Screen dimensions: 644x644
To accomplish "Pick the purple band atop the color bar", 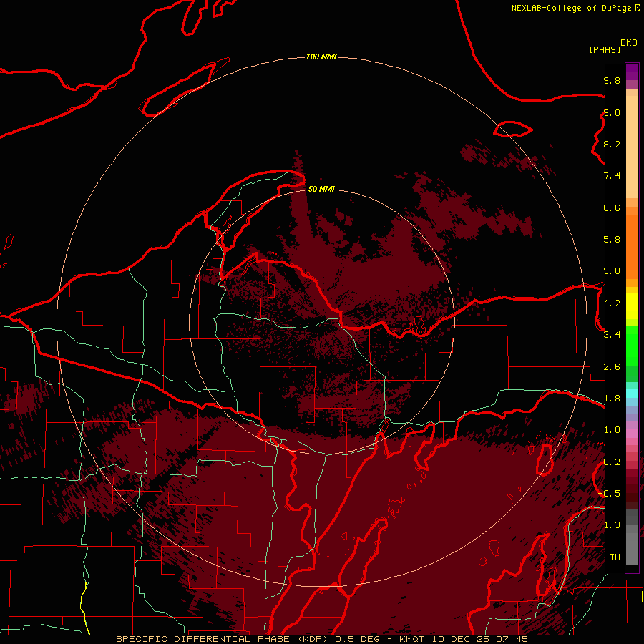I will 632,72.
